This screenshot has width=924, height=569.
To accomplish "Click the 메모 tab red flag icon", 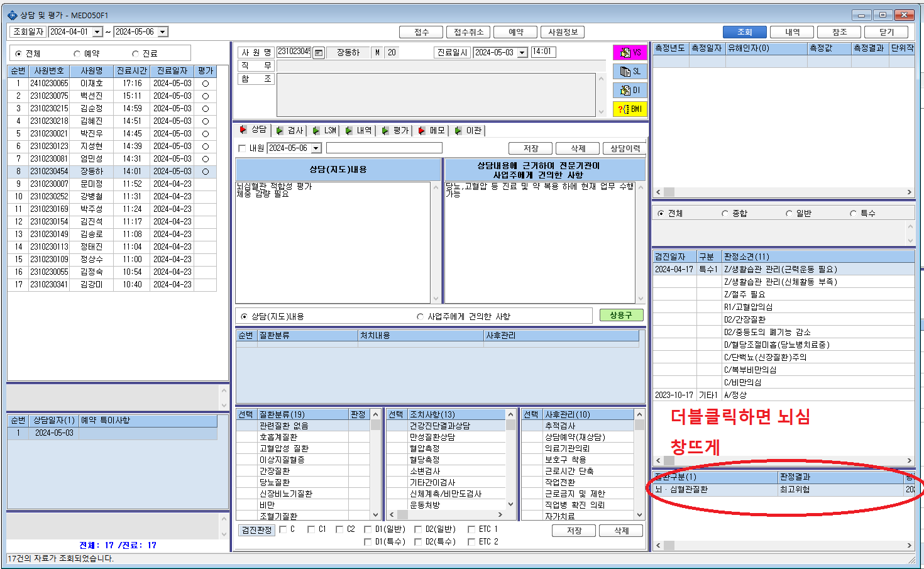I will tap(422, 131).
